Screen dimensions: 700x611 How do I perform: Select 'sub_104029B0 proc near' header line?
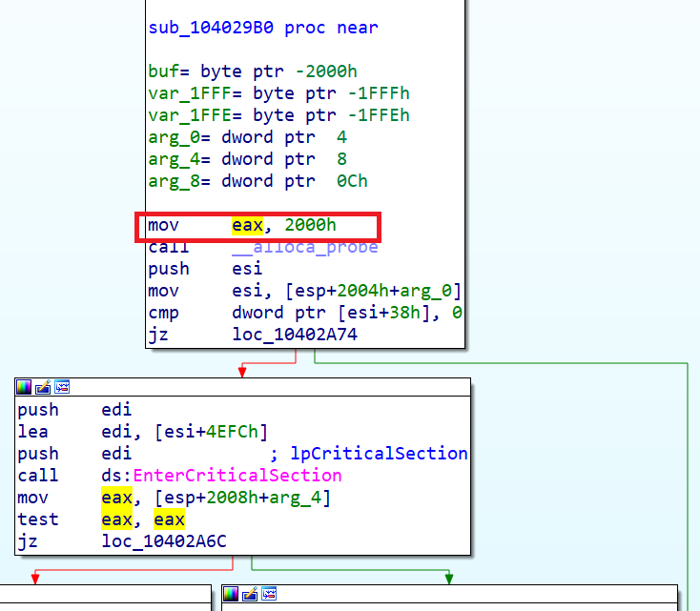263,28
